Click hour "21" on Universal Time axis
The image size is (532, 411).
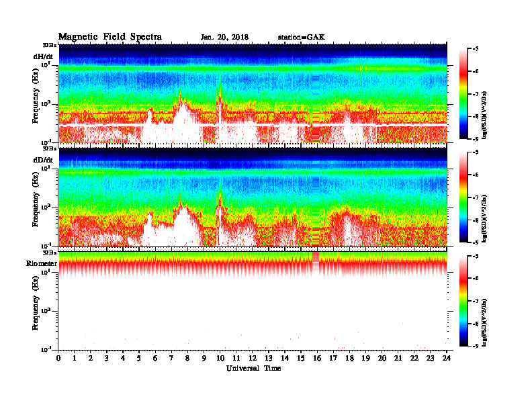tap(398, 359)
